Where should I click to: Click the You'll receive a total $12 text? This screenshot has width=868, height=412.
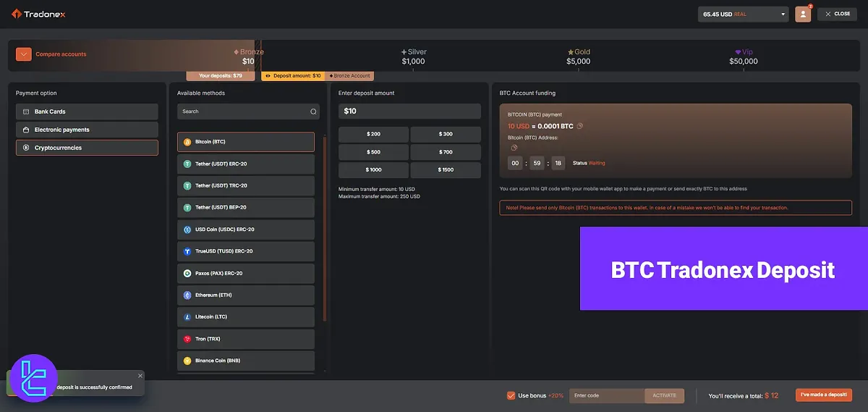click(x=744, y=395)
